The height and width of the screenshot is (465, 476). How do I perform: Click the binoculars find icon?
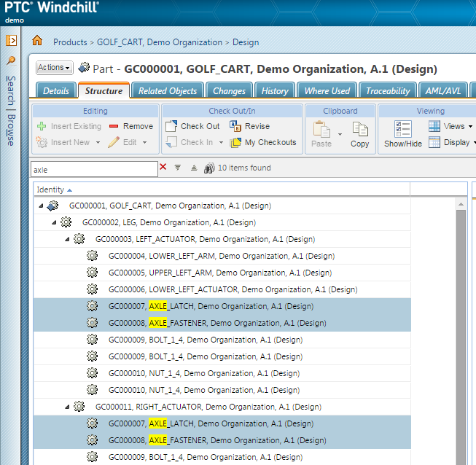pos(209,168)
